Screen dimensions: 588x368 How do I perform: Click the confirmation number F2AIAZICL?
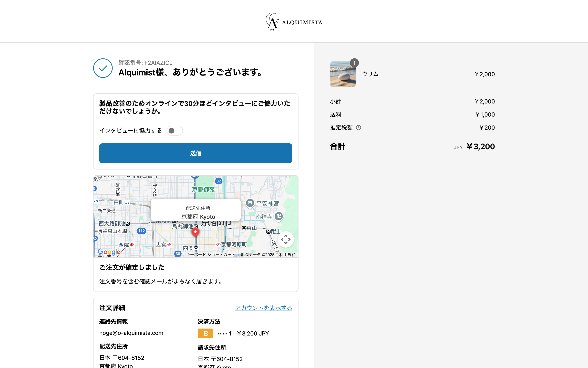pos(158,63)
